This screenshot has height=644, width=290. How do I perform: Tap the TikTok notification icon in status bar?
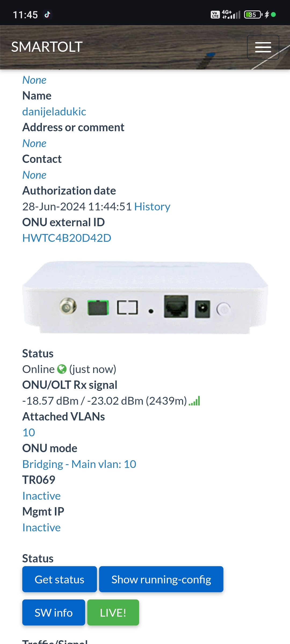48,14
